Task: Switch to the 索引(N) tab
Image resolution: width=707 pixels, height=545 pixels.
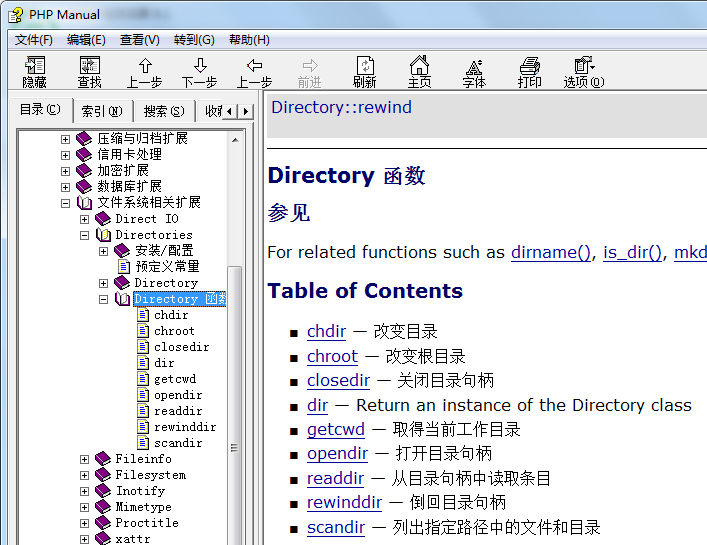Action: pyautogui.click(x=102, y=111)
